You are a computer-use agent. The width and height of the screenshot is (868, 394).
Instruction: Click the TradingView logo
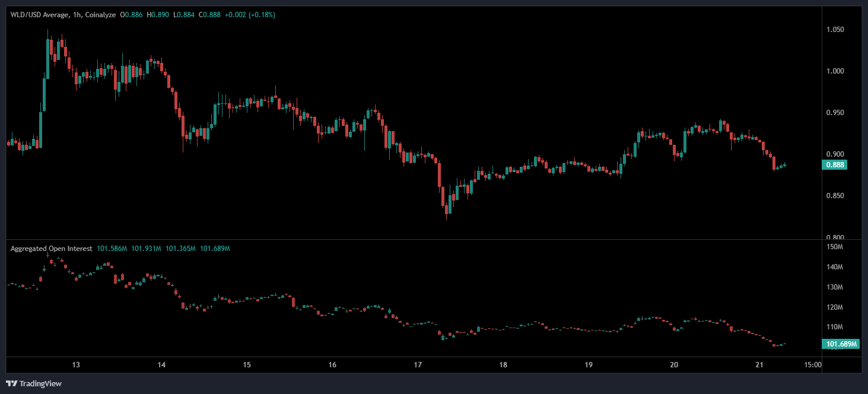(33, 383)
